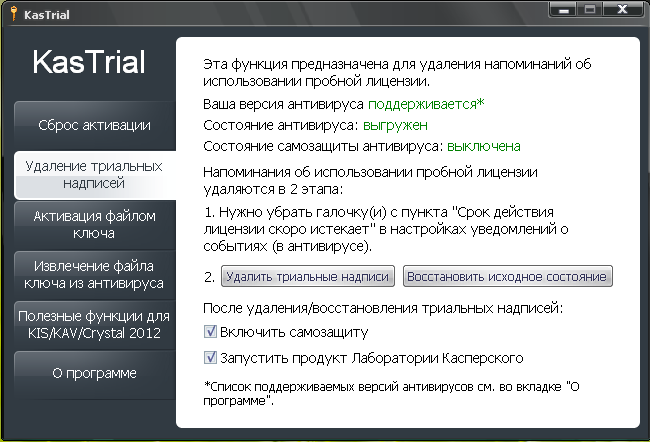Click Восстановить исходное состояние button
This screenshot has width=650, height=442.
(507, 277)
